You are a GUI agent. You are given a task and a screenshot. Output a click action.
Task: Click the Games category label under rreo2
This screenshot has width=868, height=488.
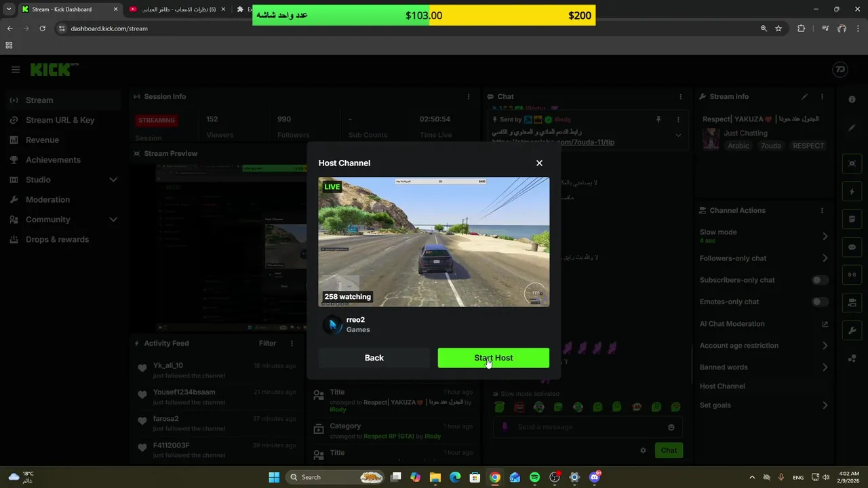[358, 330]
